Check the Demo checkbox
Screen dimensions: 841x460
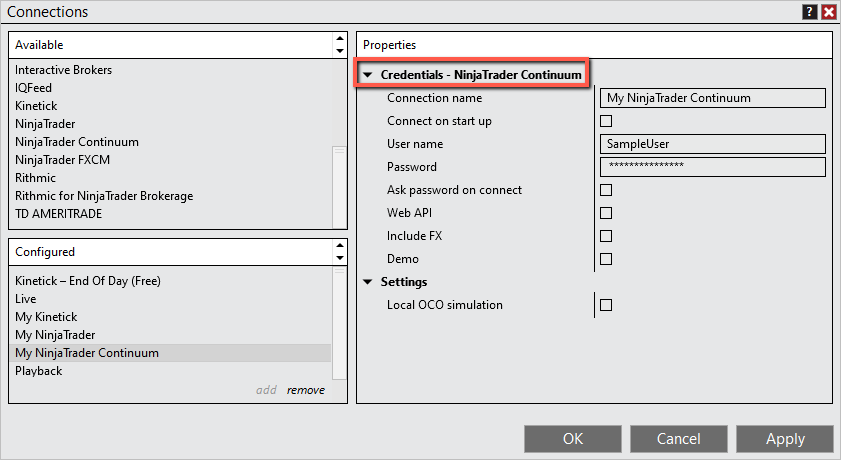(x=606, y=259)
